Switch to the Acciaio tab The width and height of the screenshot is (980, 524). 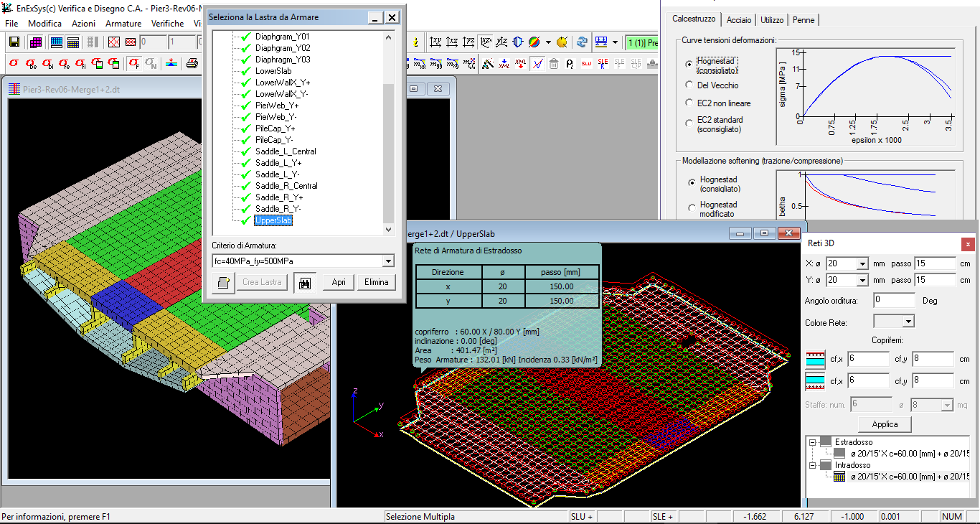pos(739,20)
